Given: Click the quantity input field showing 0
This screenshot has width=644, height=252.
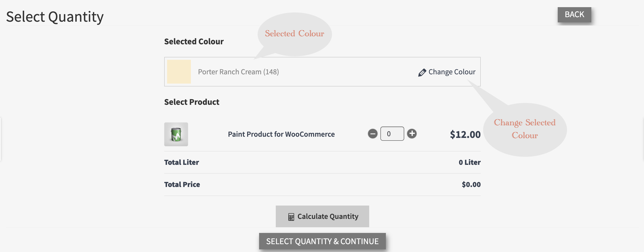Looking at the screenshot, I should [392, 134].
